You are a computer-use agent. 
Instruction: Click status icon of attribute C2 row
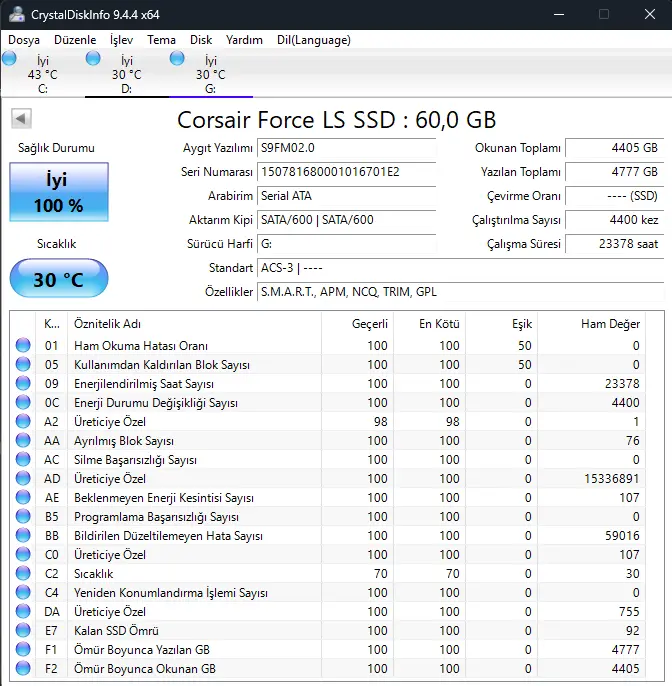(23, 574)
